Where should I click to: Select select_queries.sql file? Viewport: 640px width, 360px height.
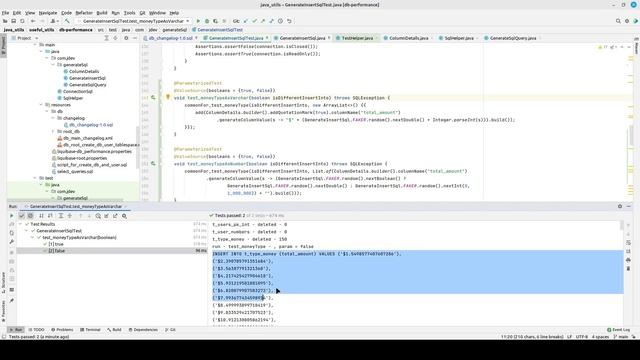(75, 171)
